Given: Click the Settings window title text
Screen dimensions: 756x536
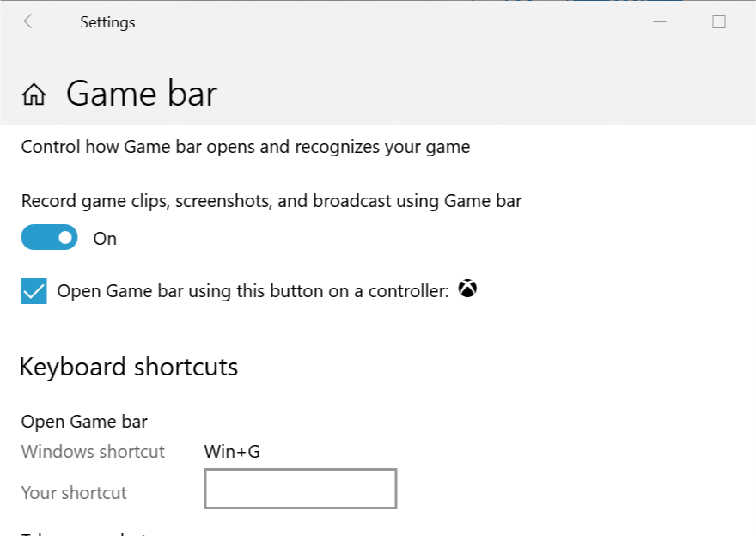Looking at the screenshot, I should click(x=107, y=22).
